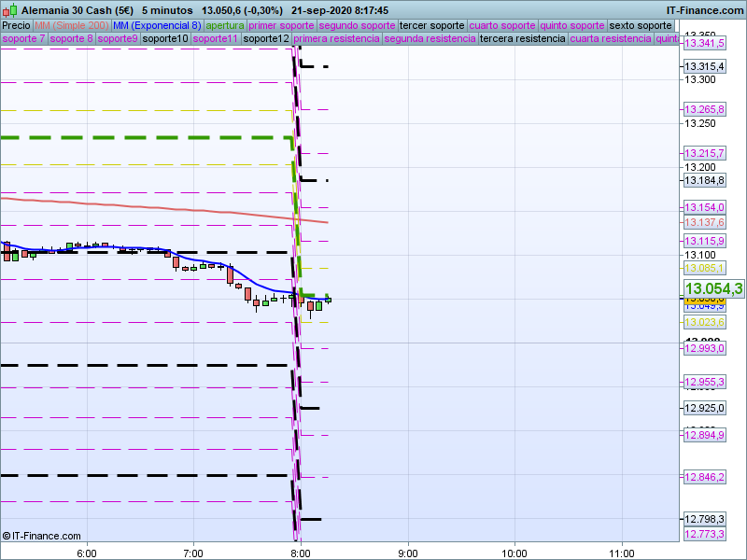Click the tercer soporte legend label

pyautogui.click(x=431, y=25)
